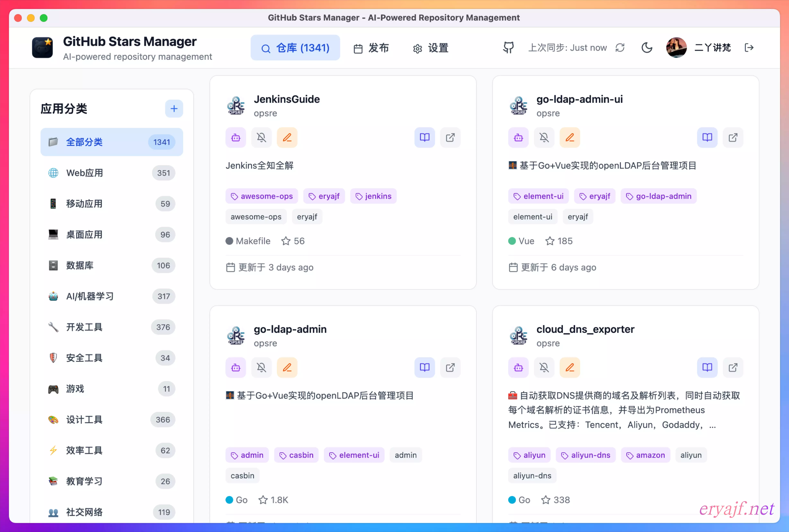Viewport: 789px width, 532px height.
Task: Select the 全部分类 category
Action: click(x=112, y=142)
